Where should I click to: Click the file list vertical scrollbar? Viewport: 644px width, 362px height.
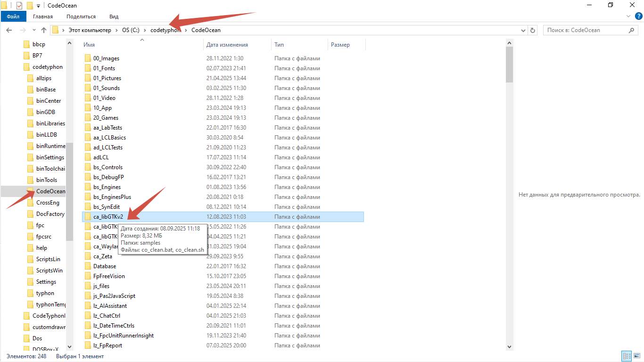coord(509,189)
